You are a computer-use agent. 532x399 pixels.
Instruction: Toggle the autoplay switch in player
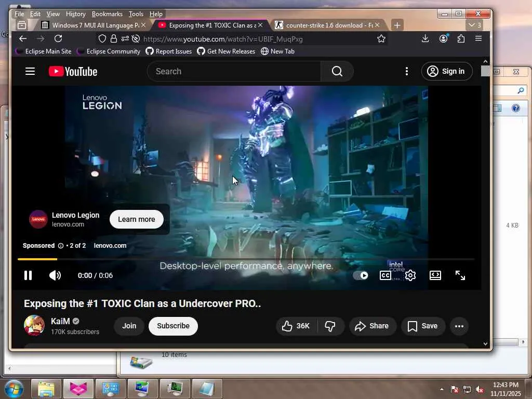point(361,275)
